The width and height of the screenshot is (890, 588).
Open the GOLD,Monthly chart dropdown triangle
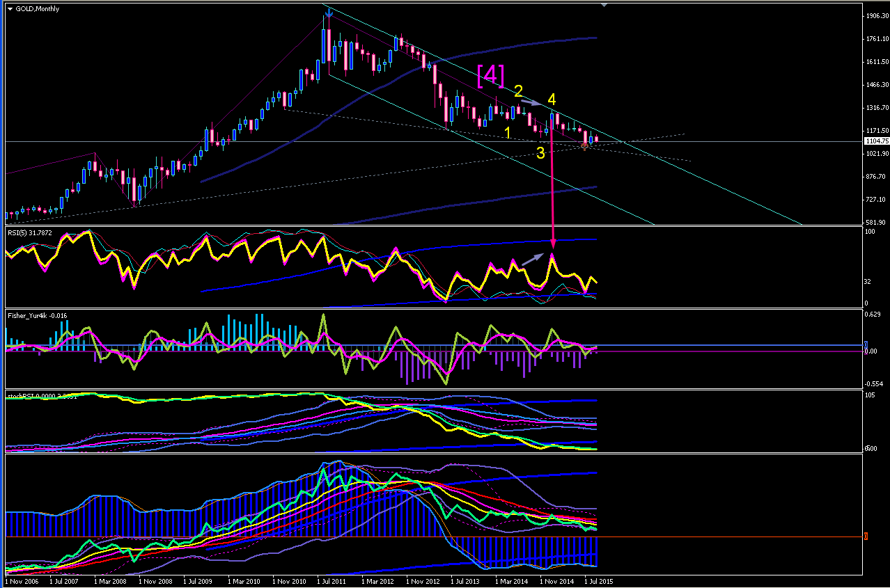(9, 9)
